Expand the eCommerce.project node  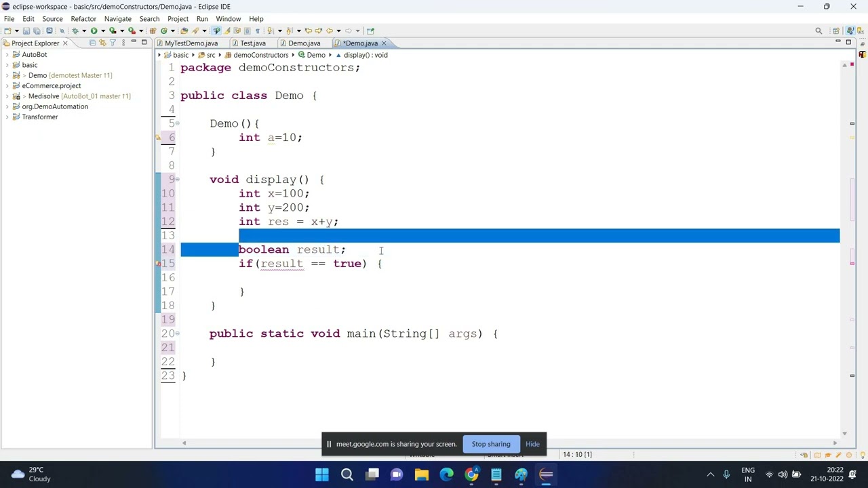coord(7,86)
